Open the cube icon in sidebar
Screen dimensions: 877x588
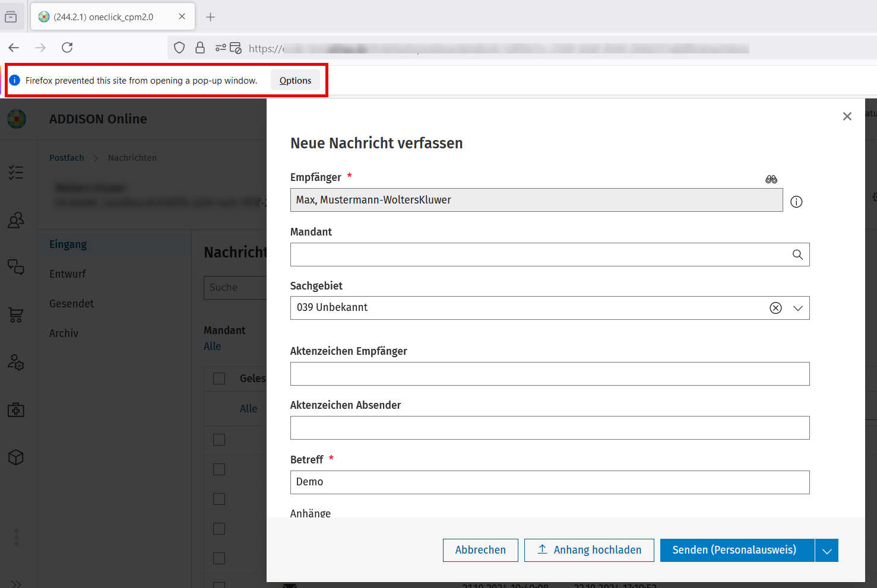(16, 457)
